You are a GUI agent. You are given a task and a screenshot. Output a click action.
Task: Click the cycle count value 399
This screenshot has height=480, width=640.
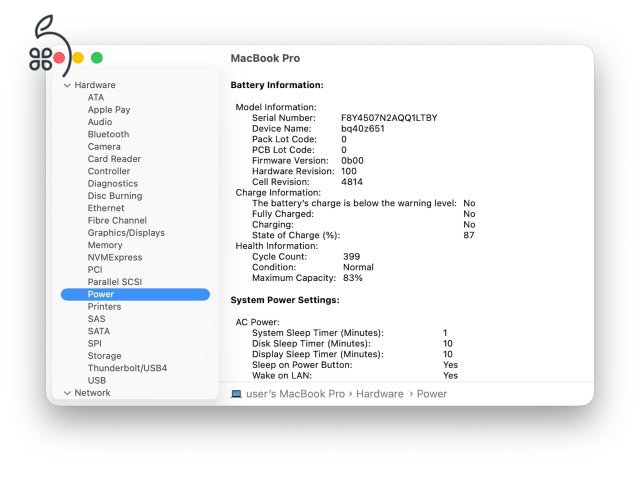[x=351, y=256]
